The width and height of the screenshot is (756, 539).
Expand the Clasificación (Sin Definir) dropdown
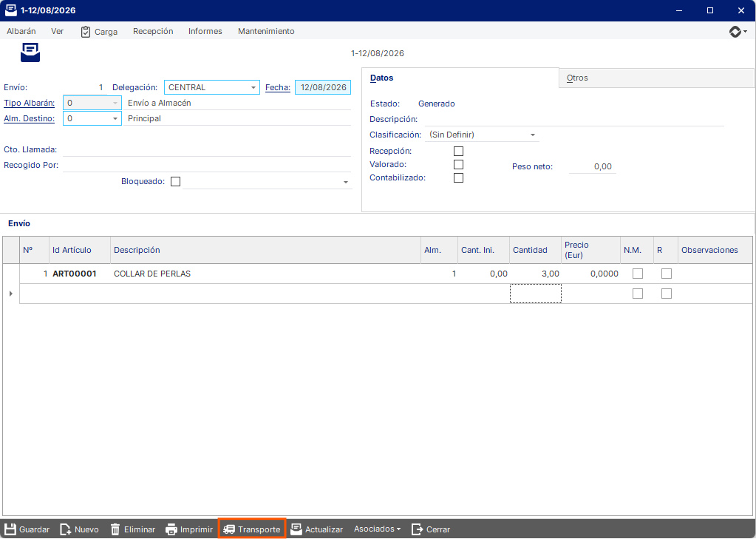coord(533,135)
